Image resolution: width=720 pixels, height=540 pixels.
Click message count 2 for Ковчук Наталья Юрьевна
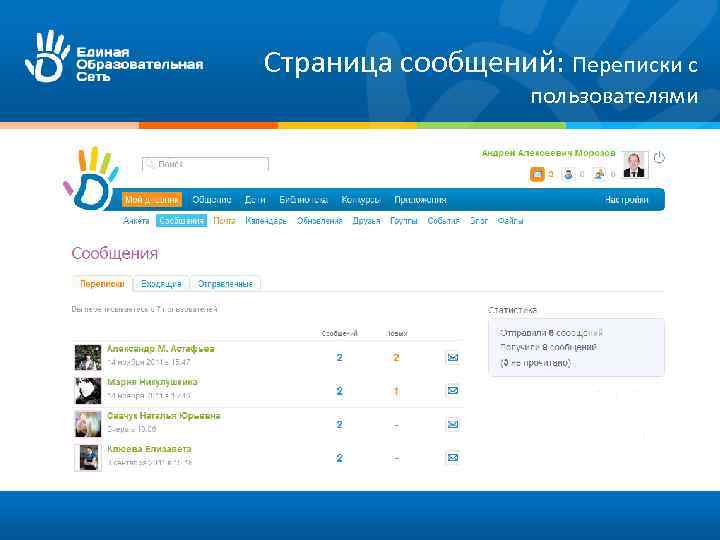click(339, 424)
